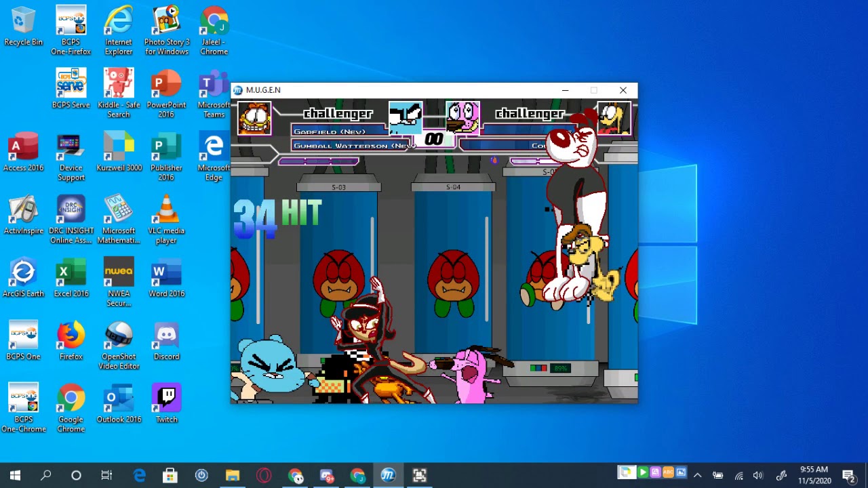Viewport: 868px width, 488px height.
Task: Switch to the M.U.G.E.N taskbar button
Action: 388,475
